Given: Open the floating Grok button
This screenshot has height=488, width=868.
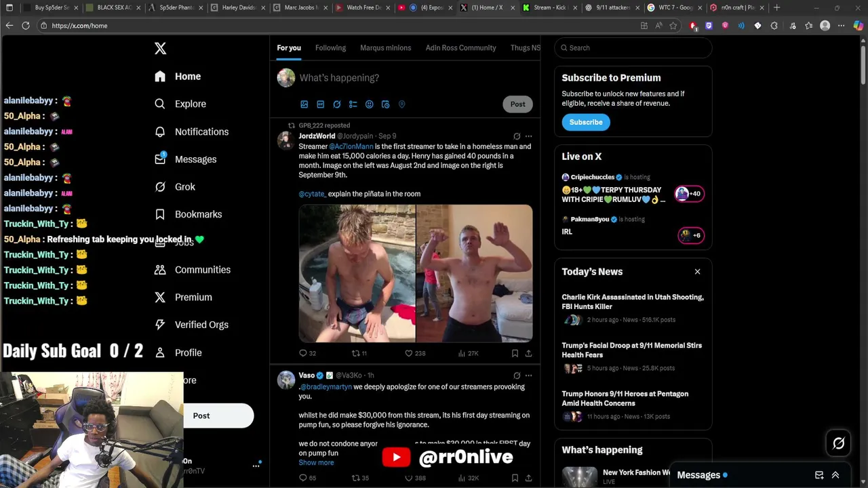Looking at the screenshot, I should tap(838, 444).
